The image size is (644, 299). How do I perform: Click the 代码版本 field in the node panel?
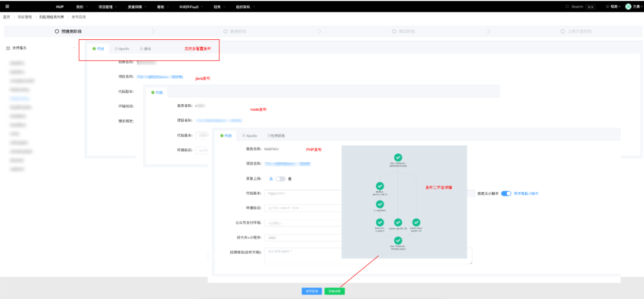click(202, 135)
